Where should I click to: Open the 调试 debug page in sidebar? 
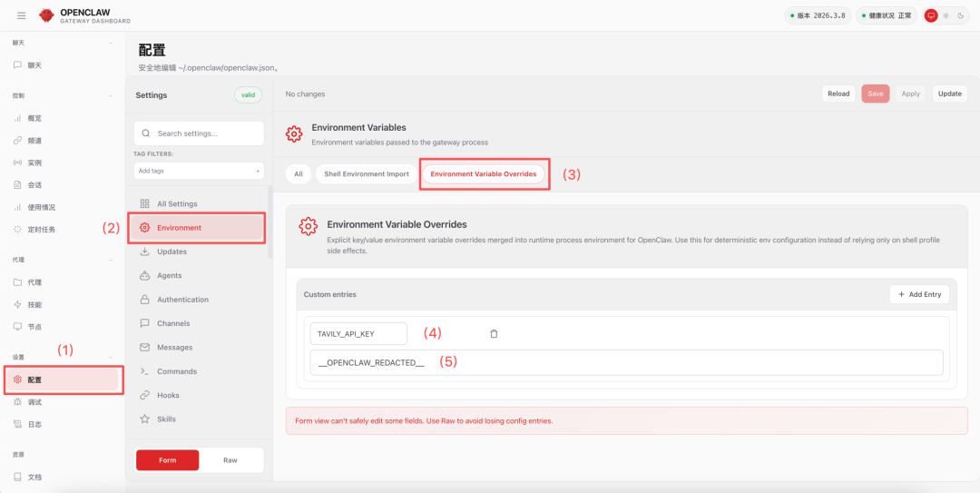34,402
